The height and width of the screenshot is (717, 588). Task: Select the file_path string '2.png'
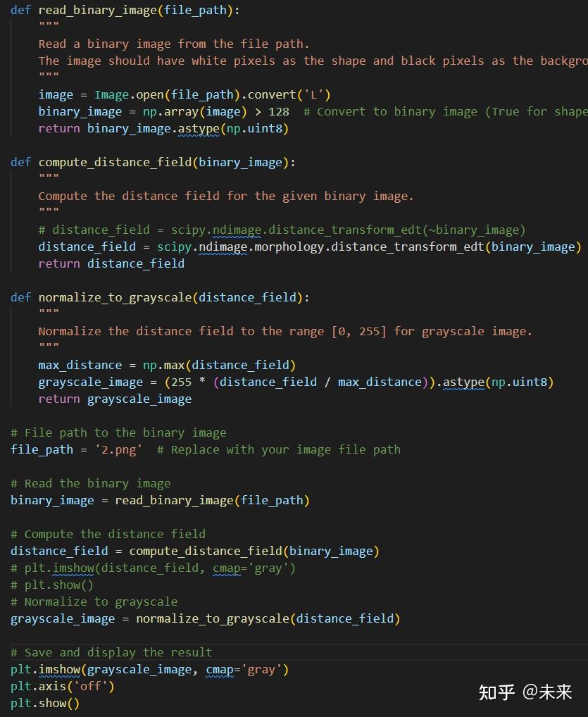pyautogui.click(x=118, y=449)
